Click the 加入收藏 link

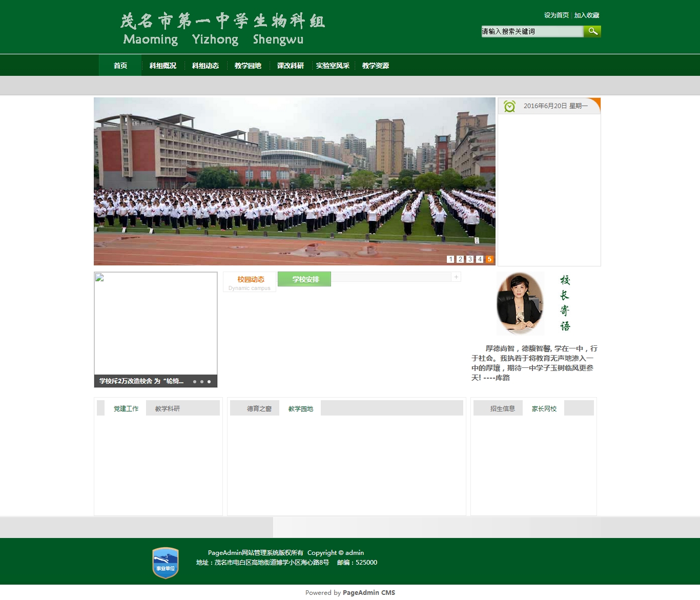[587, 15]
